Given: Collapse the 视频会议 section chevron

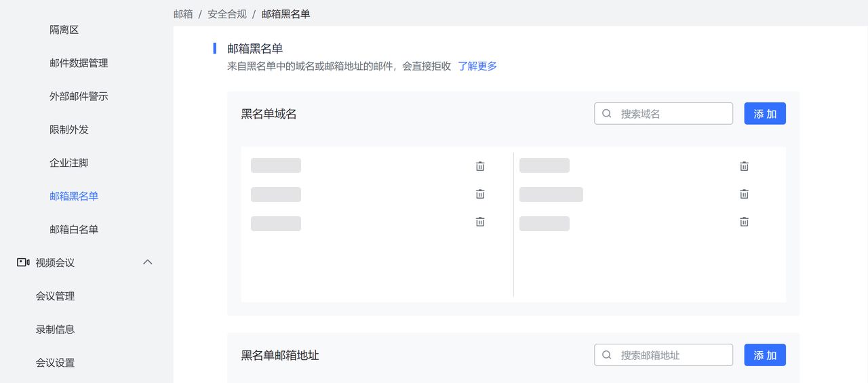Looking at the screenshot, I should pos(147,262).
